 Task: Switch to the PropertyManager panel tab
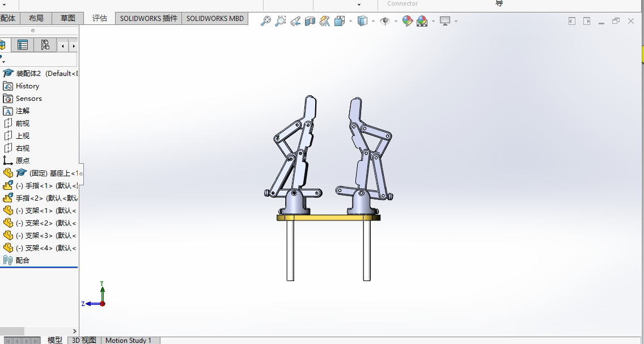click(x=23, y=45)
